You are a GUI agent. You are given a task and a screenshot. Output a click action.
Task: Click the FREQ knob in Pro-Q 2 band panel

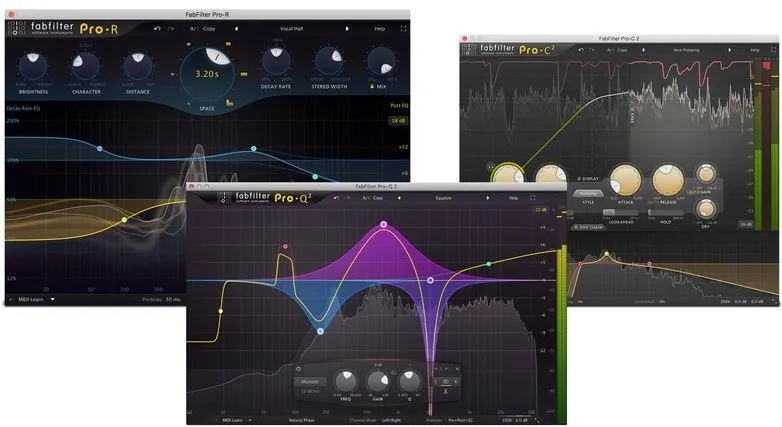tap(346, 382)
